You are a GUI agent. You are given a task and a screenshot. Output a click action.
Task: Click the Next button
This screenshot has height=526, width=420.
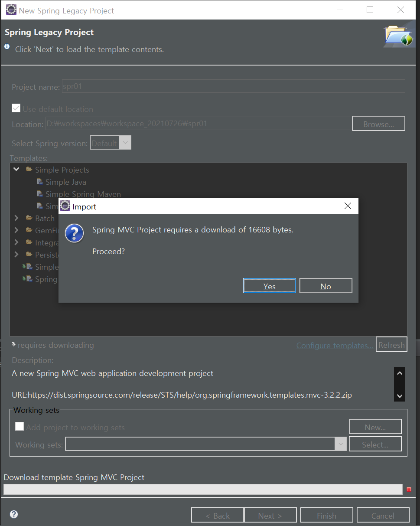(x=270, y=515)
